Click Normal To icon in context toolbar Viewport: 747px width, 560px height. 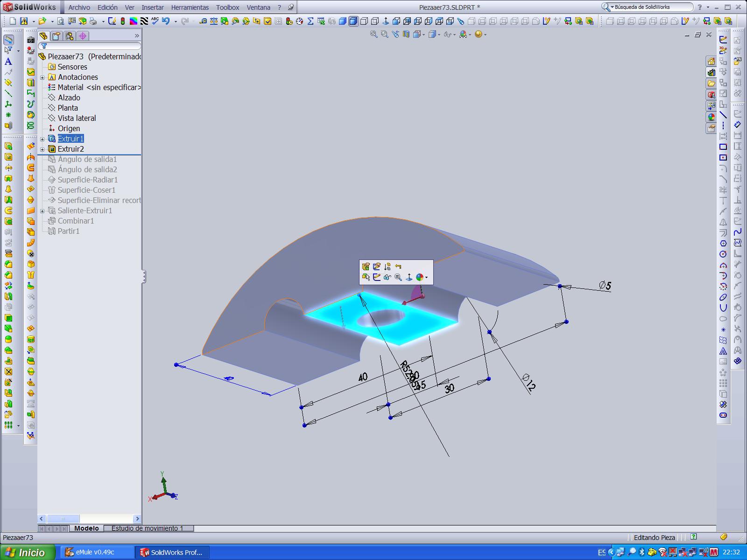point(409,277)
